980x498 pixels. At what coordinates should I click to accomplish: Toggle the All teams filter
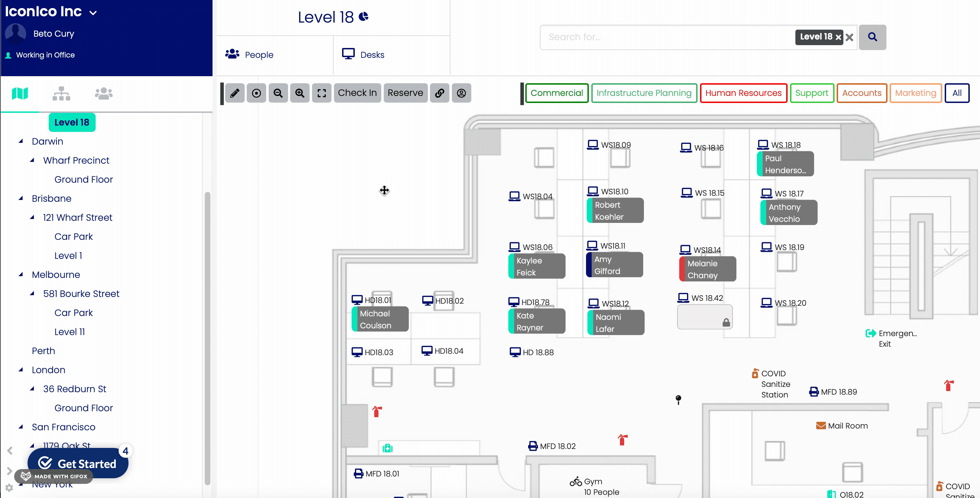957,93
